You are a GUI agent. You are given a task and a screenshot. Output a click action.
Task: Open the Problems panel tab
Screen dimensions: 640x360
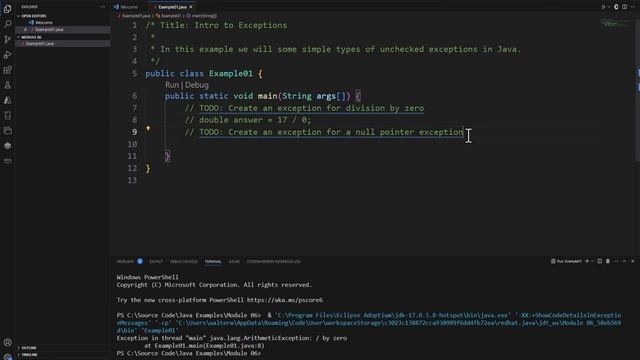click(125, 262)
